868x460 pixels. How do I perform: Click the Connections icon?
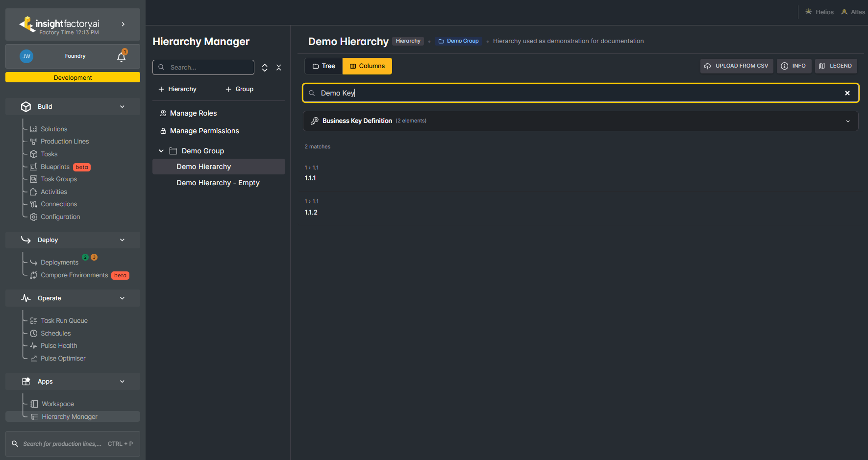34,204
